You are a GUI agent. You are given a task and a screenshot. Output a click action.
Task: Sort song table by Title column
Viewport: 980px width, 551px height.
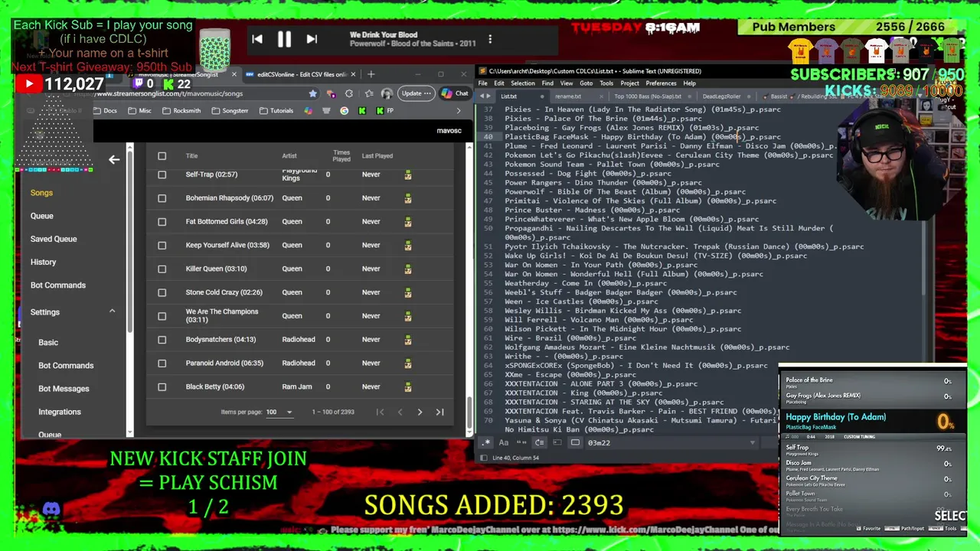(x=191, y=156)
